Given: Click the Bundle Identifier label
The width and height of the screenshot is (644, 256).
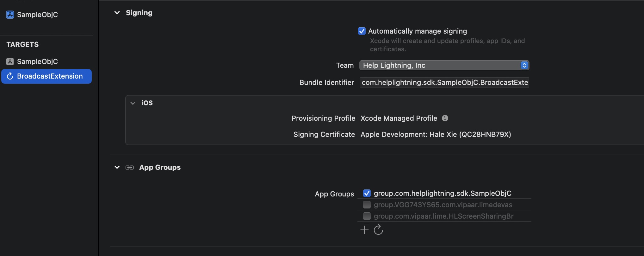Looking at the screenshot, I should tap(327, 82).
